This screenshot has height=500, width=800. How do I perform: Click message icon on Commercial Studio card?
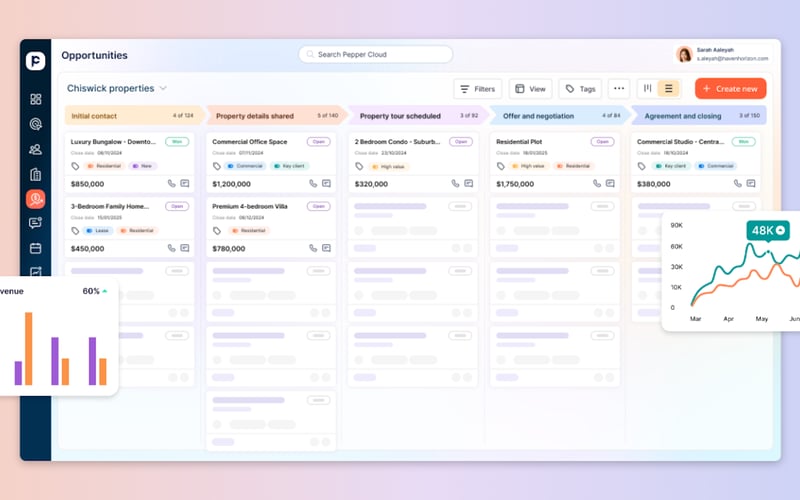(x=751, y=183)
